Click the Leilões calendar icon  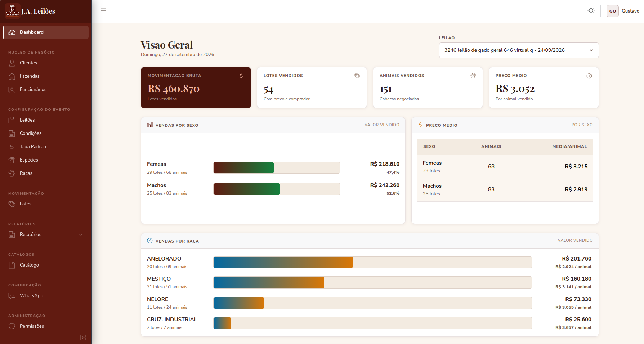pyautogui.click(x=12, y=120)
